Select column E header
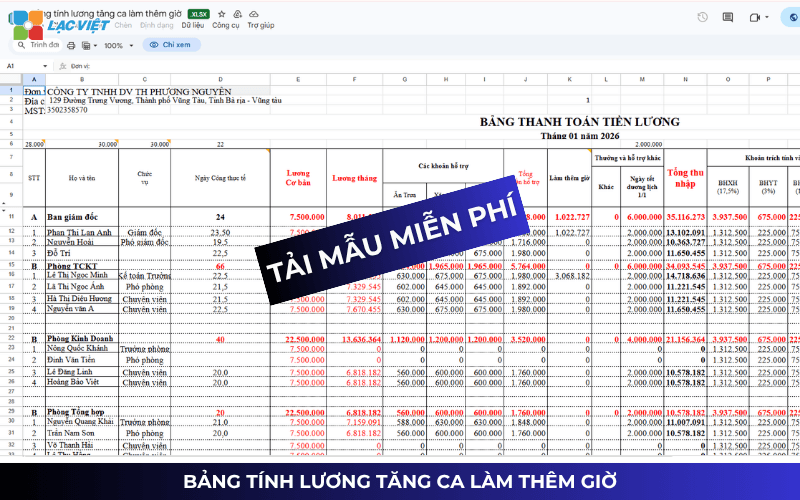This screenshot has height=500, width=800. [x=298, y=79]
